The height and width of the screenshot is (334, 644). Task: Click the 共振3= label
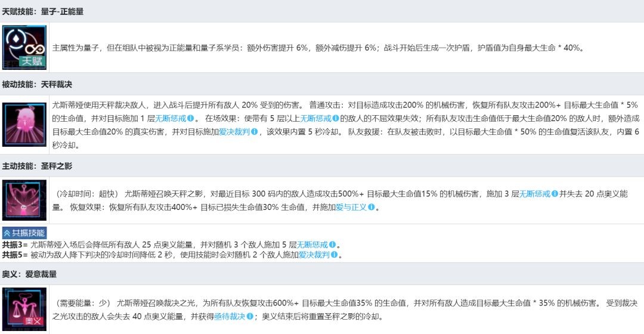point(15,245)
